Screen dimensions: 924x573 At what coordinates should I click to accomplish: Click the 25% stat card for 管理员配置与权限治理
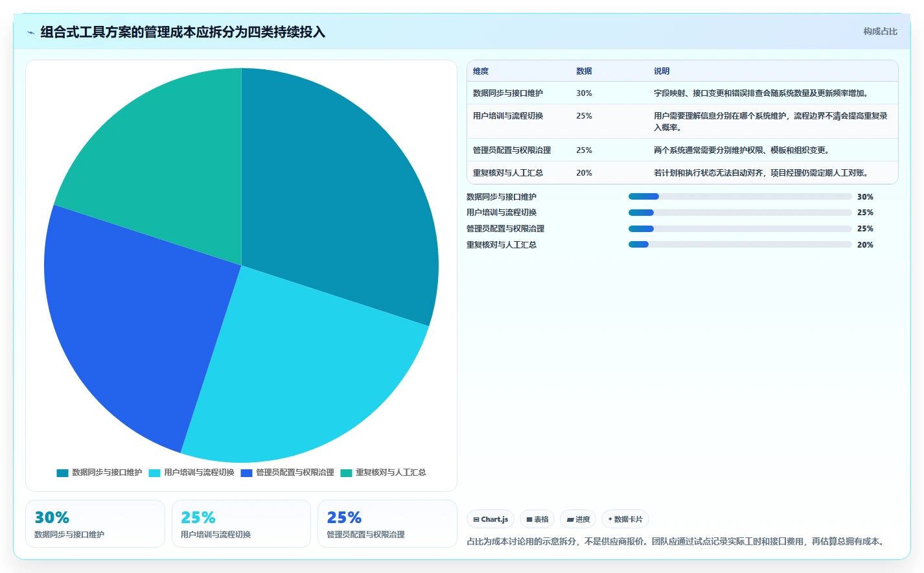click(x=387, y=524)
